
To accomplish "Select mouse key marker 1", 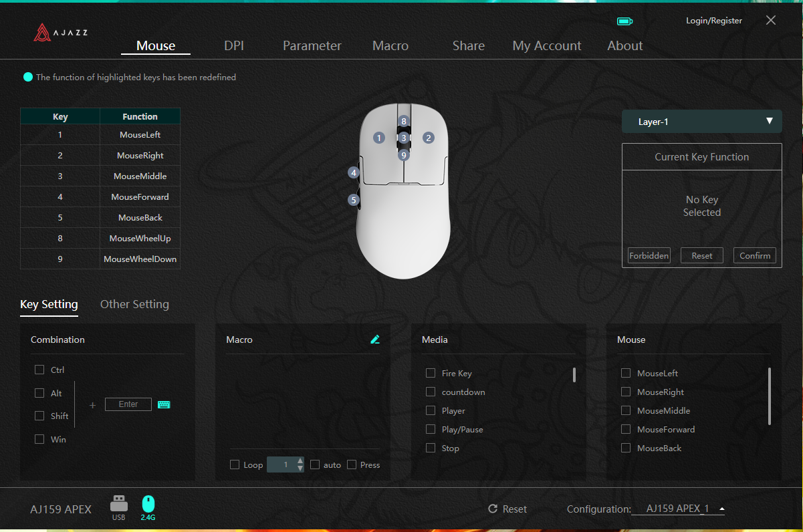I will click(379, 138).
